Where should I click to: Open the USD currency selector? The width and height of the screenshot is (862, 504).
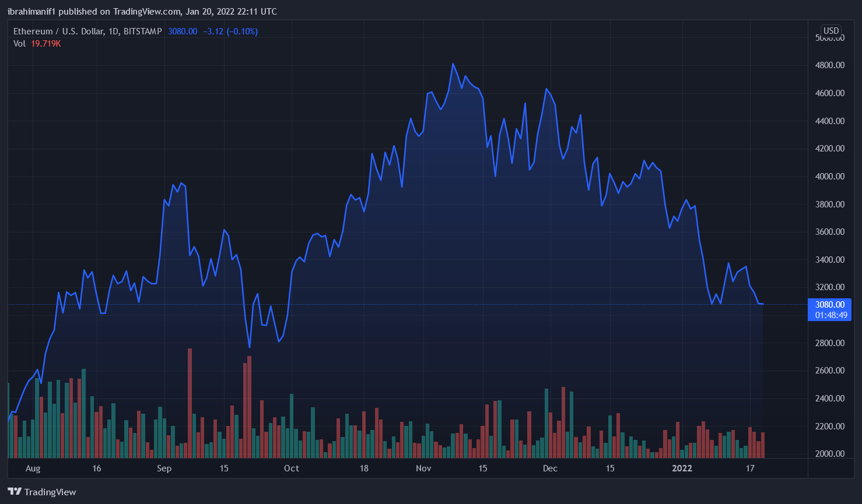pyautogui.click(x=831, y=31)
